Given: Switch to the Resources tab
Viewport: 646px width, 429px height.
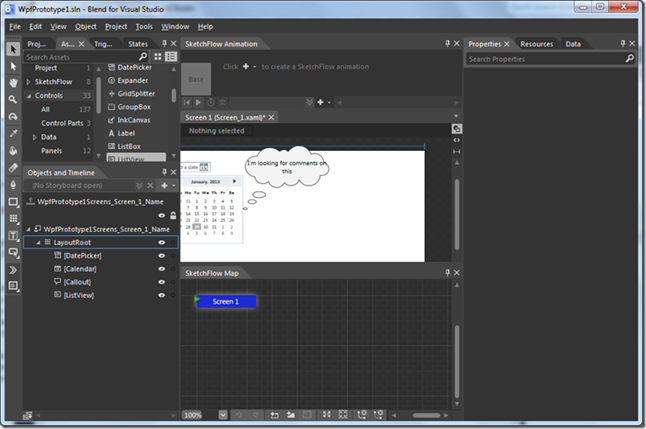Looking at the screenshot, I should (x=536, y=44).
